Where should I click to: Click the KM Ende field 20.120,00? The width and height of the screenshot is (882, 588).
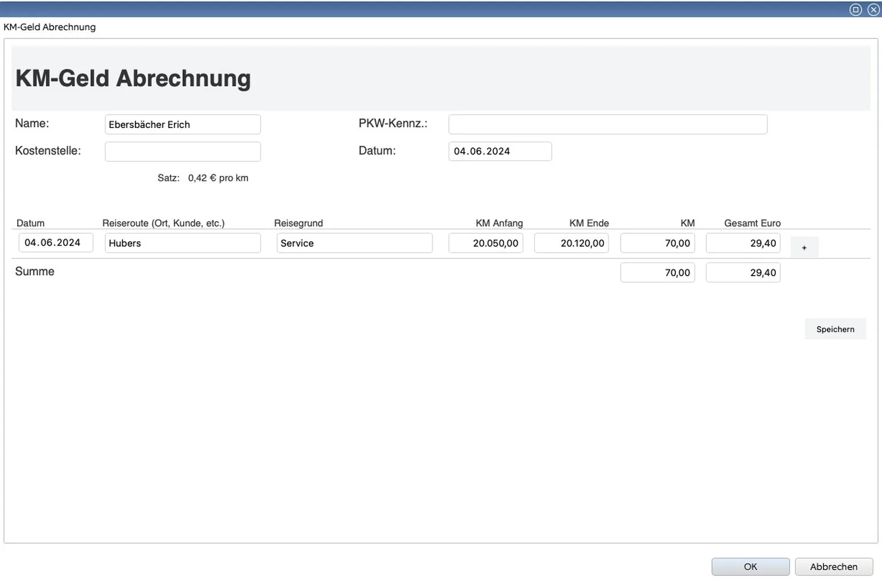pyautogui.click(x=571, y=243)
